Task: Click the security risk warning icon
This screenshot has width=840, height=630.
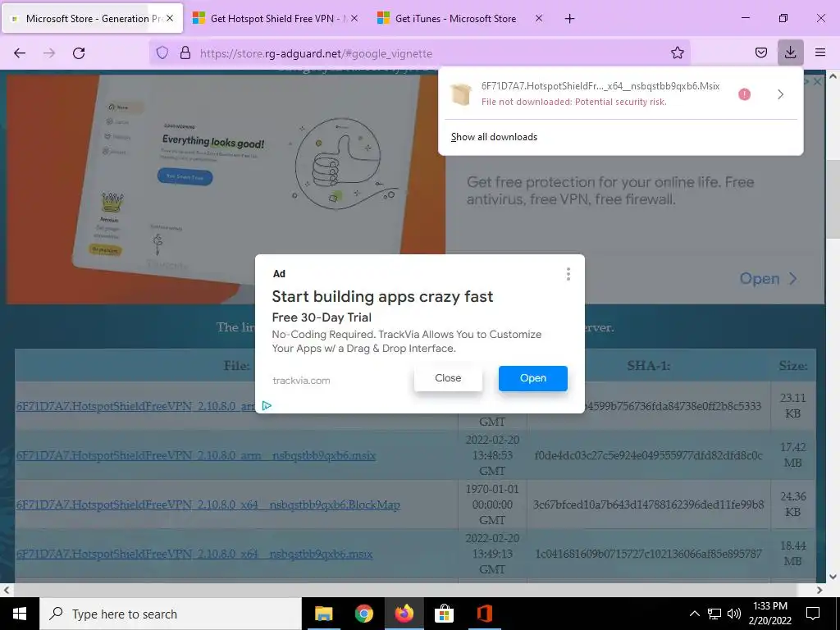Action: (744, 94)
